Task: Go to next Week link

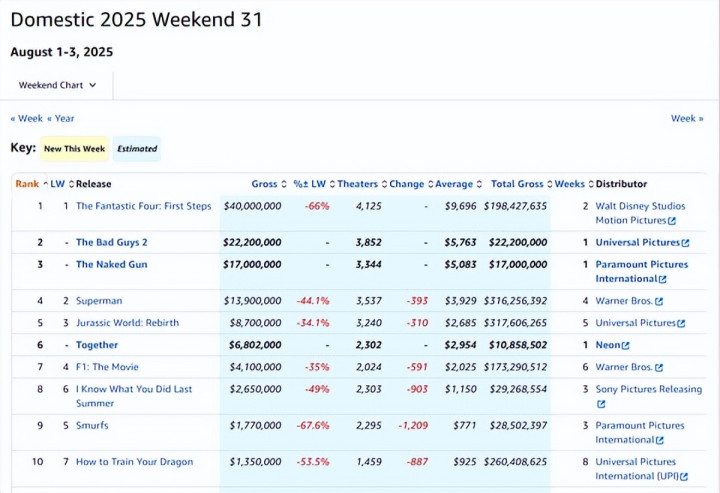Action: (x=687, y=118)
